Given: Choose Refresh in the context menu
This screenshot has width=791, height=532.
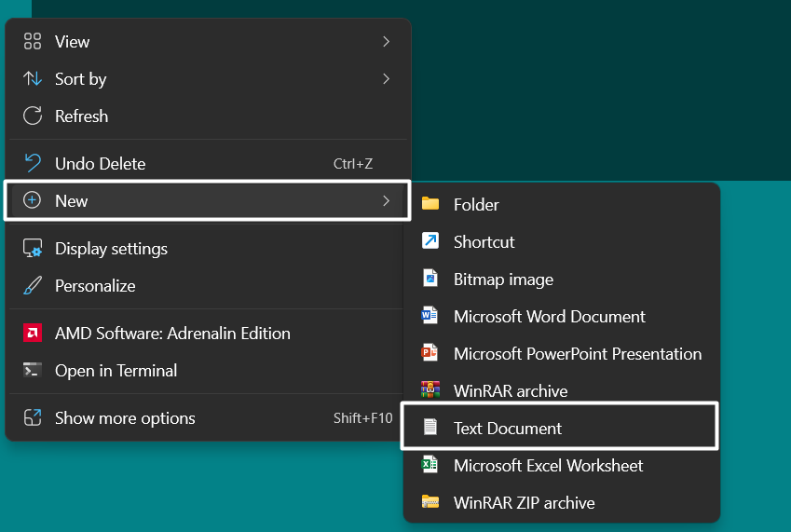Looking at the screenshot, I should 81,116.
